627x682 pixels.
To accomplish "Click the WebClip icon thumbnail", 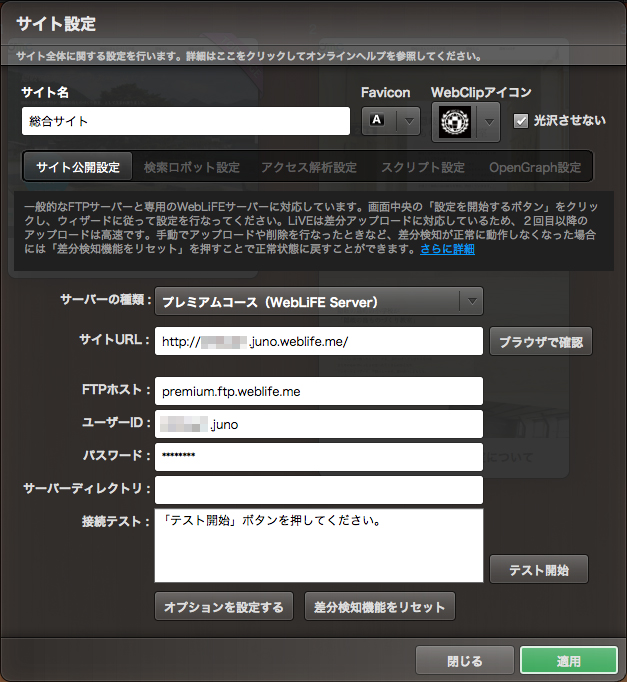I will pyautogui.click(x=455, y=122).
